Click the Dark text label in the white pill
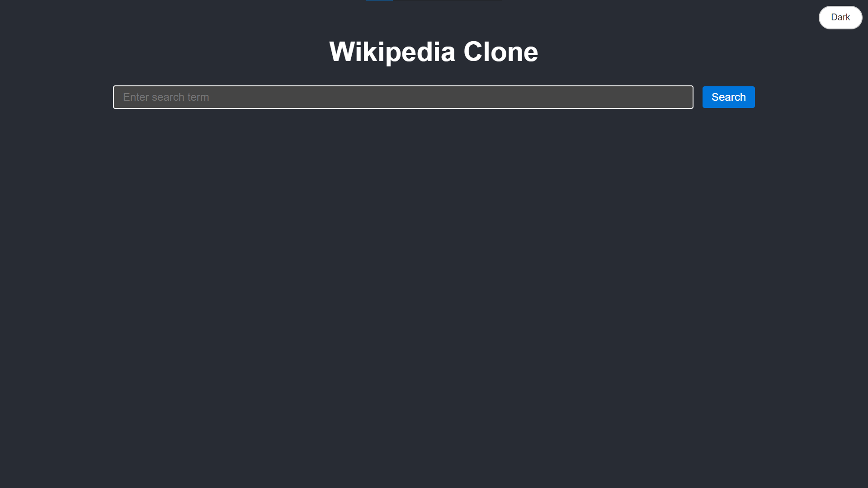 [x=840, y=17]
